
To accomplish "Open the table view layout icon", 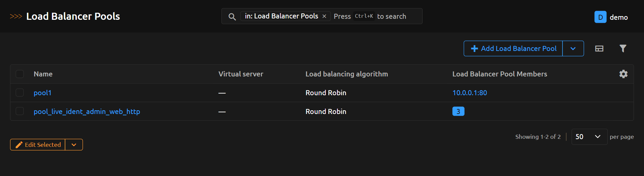I will 599,49.
